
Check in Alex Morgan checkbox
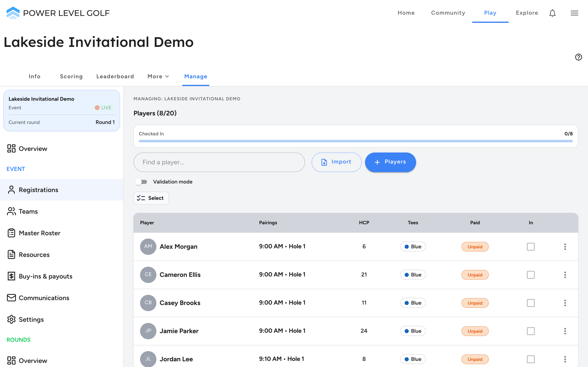pyautogui.click(x=531, y=247)
